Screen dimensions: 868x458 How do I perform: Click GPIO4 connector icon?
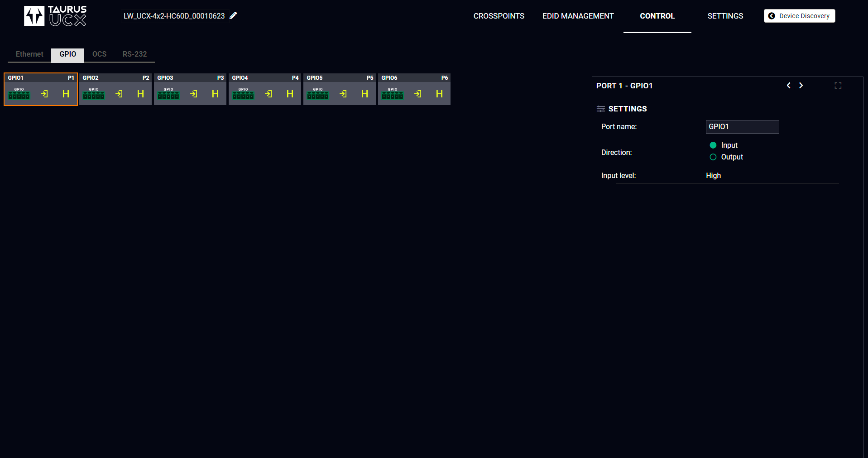pos(243,93)
